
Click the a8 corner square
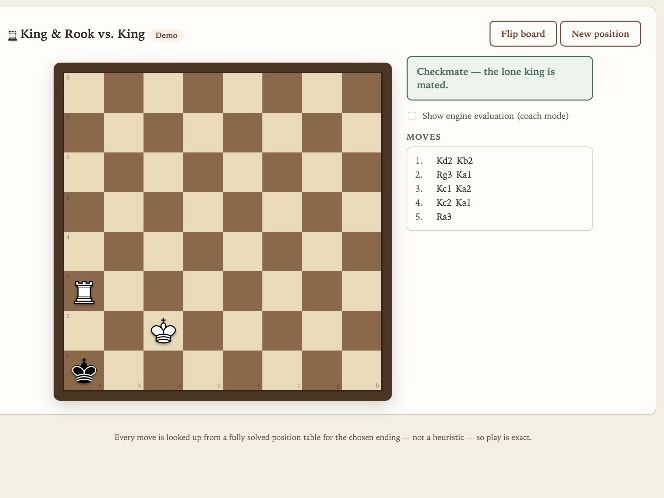[84, 93]
